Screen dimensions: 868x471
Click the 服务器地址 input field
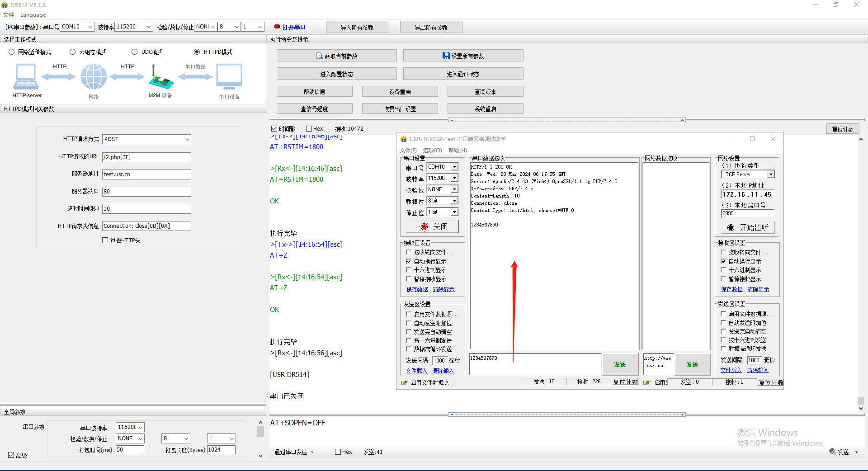146,174
